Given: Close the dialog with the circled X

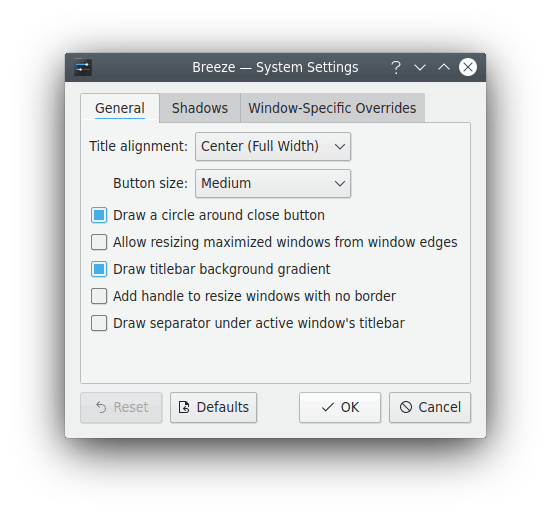Looking at the screenshot, I should pyautogui.click(x=468, y=67).
